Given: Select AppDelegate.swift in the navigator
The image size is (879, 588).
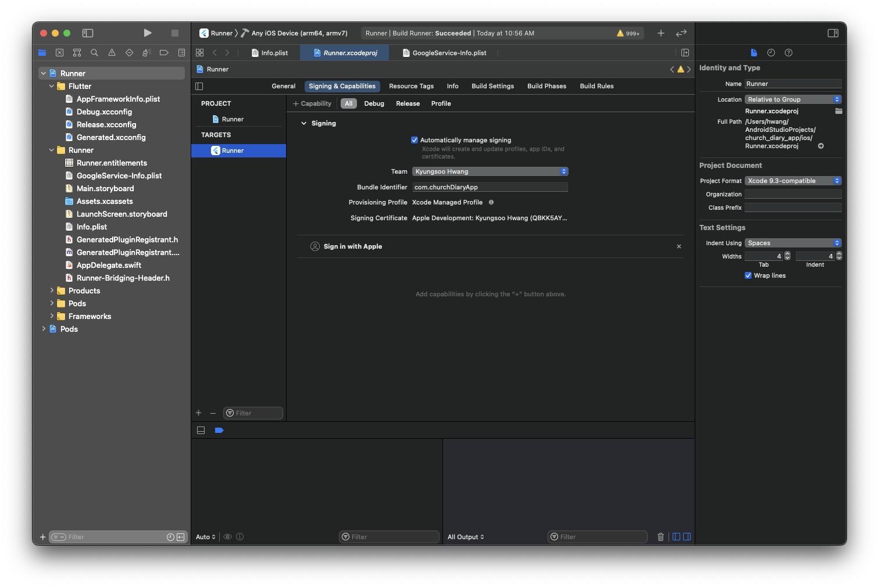Looking at the screenshot, I should [109, 265].
